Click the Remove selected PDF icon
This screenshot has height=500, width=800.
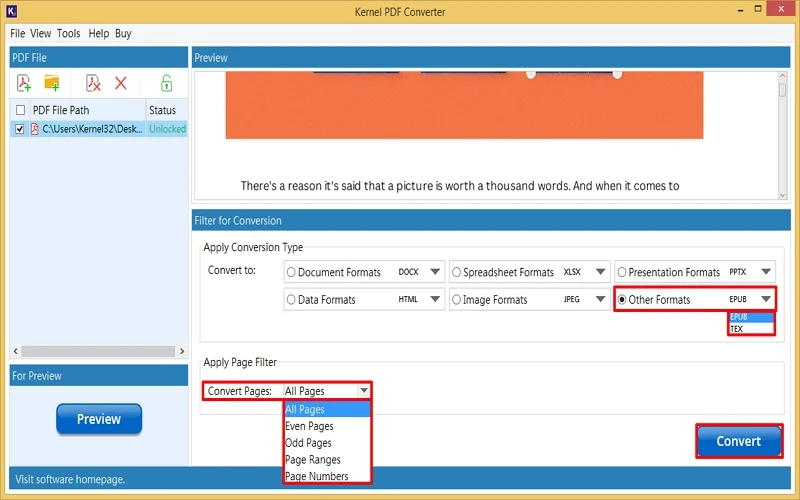coord(93,83)
